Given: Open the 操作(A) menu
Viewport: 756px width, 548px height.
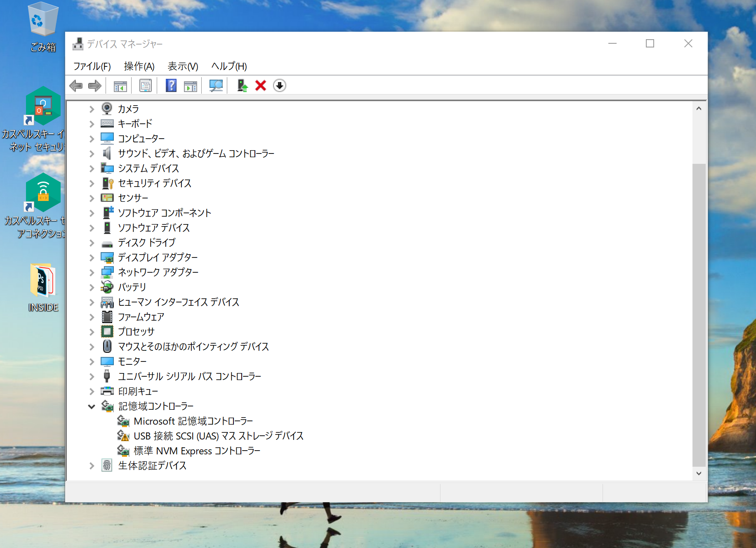Looking at the screenshot, I should [x=139, y=66].
